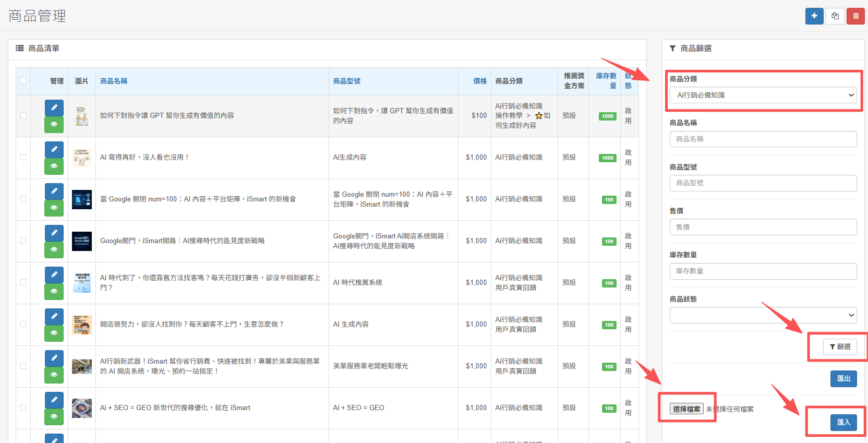Select the checkbox for the 'Ai + SEO = GEO' row

23,408
